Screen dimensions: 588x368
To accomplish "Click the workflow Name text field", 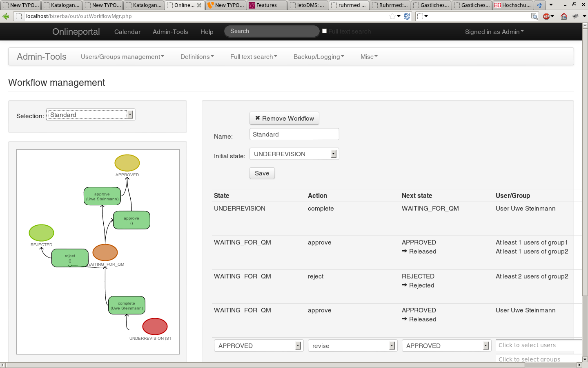I will click(294, 135).
